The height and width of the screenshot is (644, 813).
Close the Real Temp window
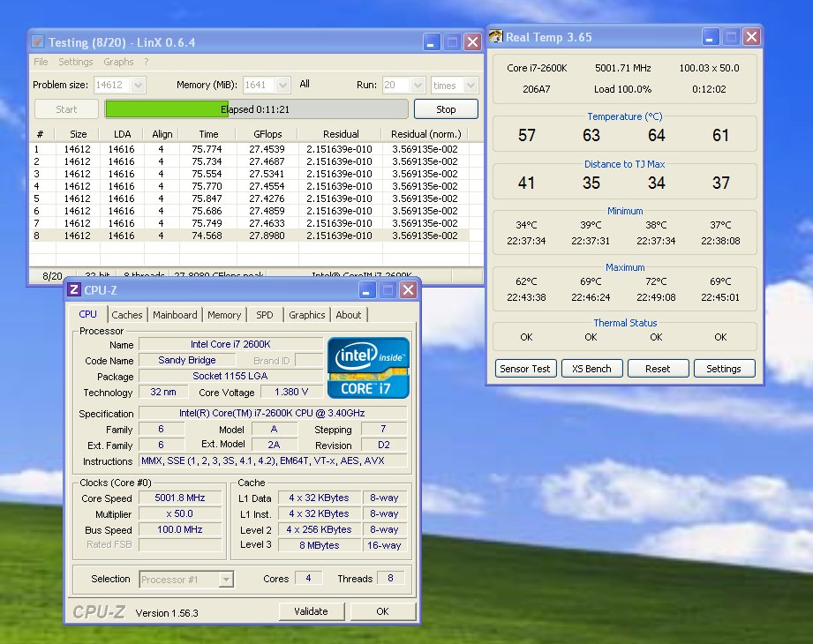(751, 37)
